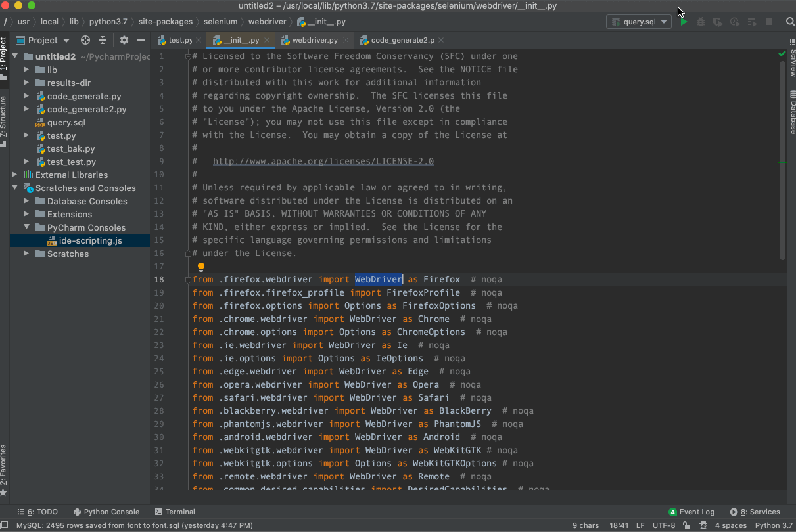Close the test.py editor tab
The height and width of the screenshot is (532, 796).
(x=199, y=40)
